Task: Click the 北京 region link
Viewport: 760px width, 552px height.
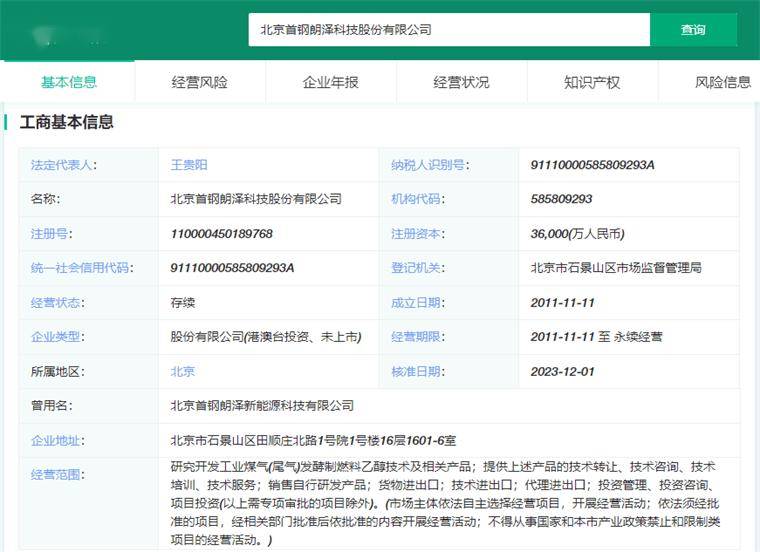Action: point(183,371)
